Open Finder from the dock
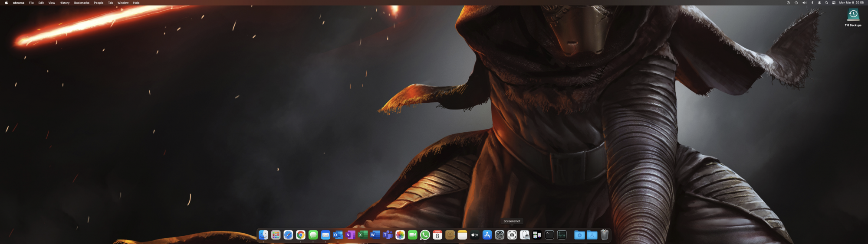This screenshot has height=244, width=868. (263, 235)
